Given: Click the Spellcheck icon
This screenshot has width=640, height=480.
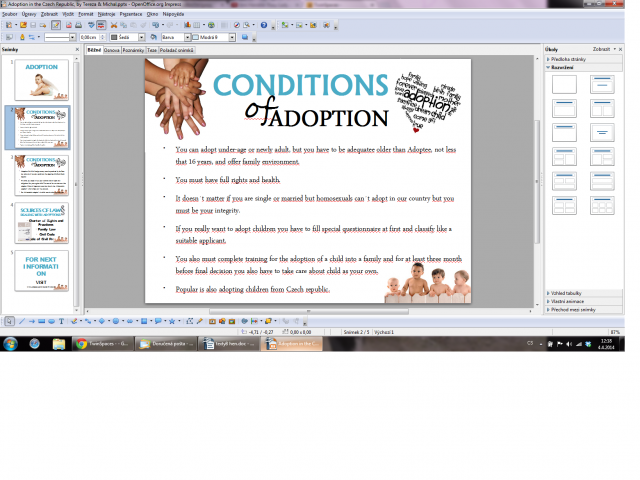Looking at the screenshot, I should tap(91, 25).
